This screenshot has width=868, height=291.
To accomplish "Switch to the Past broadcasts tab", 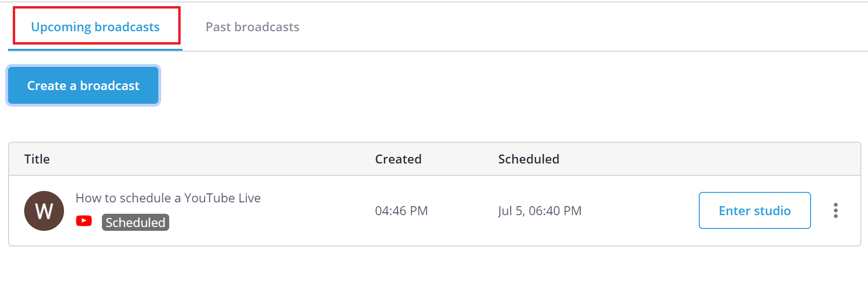I will point(252,27).
